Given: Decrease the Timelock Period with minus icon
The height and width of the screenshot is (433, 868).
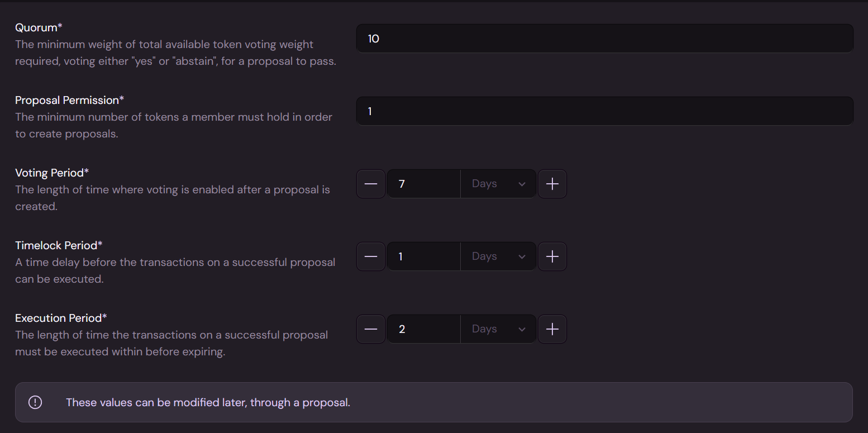Looking at the screenshot, I should (371, 256).
